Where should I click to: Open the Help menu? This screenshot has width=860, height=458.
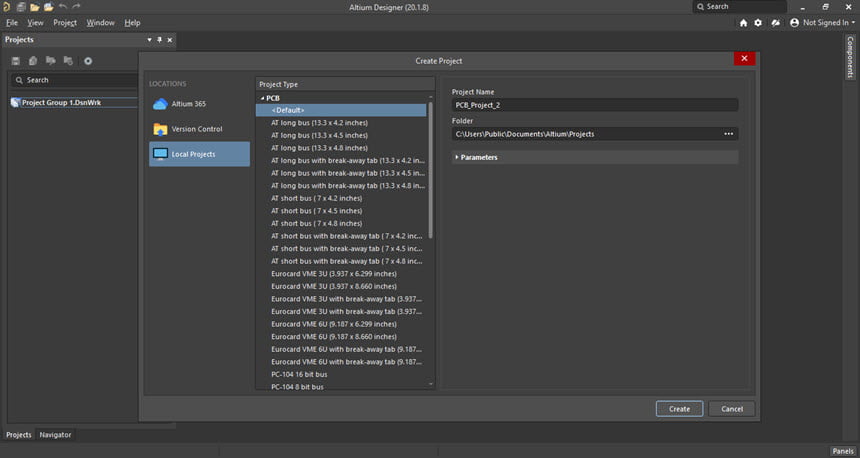(132, 22)
